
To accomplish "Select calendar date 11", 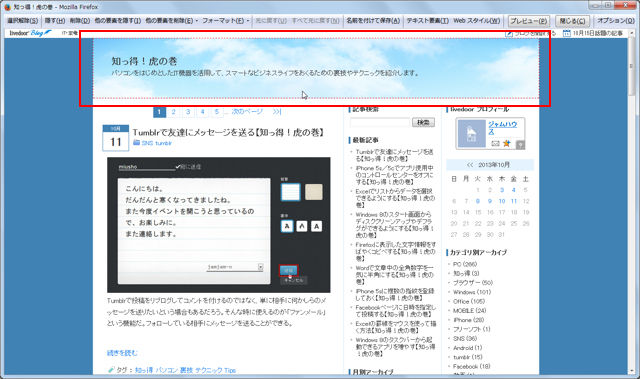I will coord(514,201).
